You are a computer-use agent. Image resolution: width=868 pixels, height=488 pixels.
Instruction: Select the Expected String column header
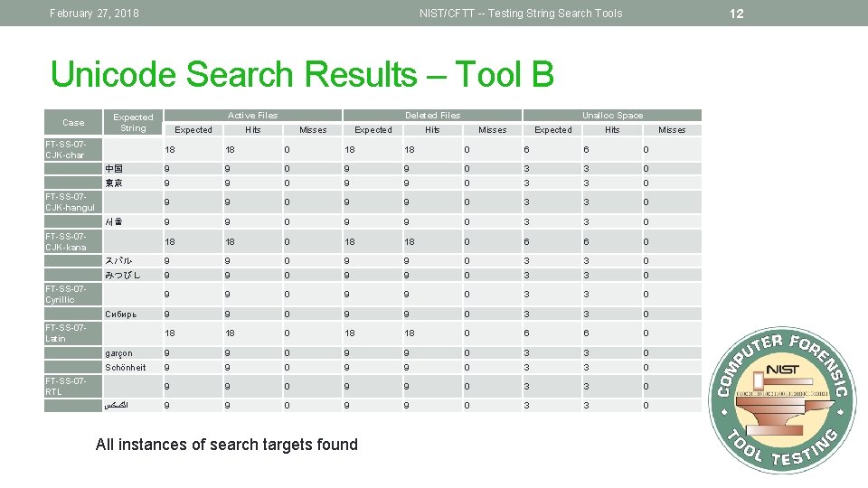pyautogui.click(x=133, y=122)
